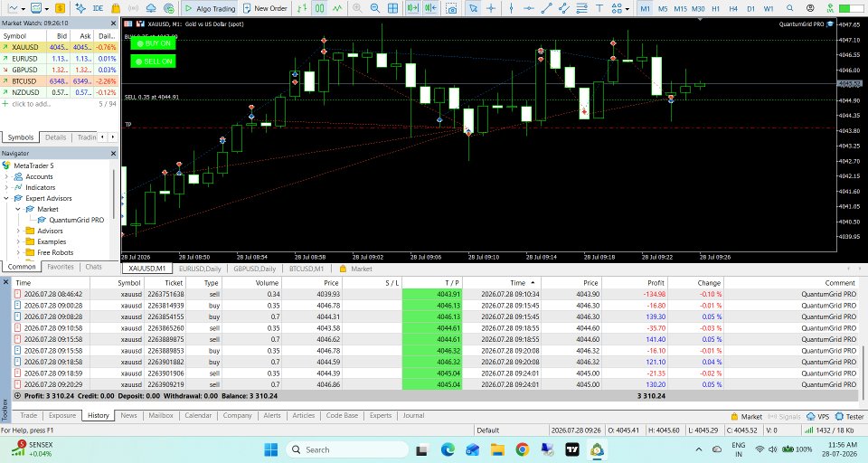Select the candlestick chart type icon
The image size is (868, 463).
tap(319, 8)
